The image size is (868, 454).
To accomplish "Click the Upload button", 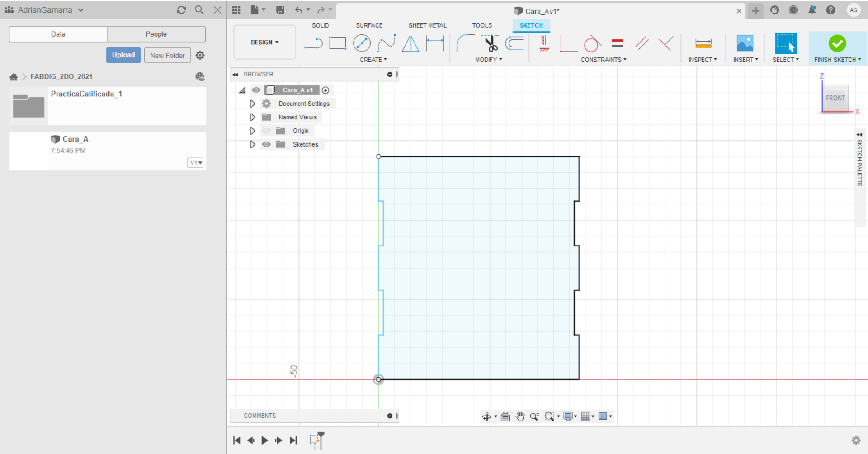I will [x=123, y=55].
